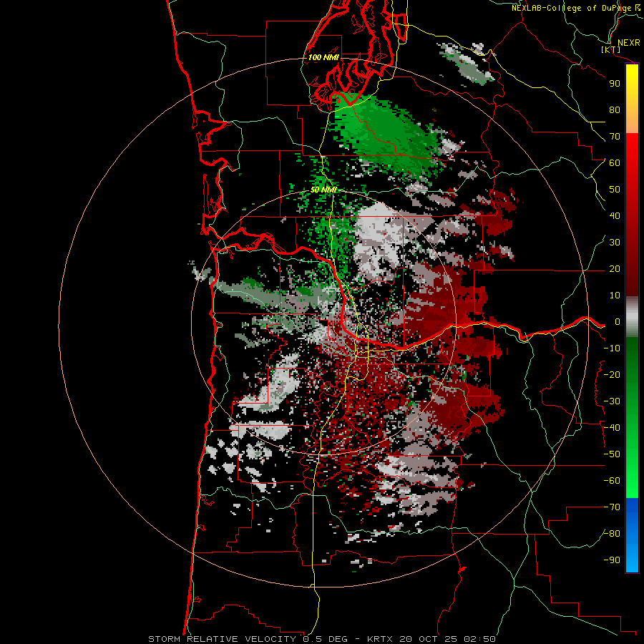This screenshot has height=644, width=644.
Task: Select the 40 value on the velocity scale
Action: point(615,215)
